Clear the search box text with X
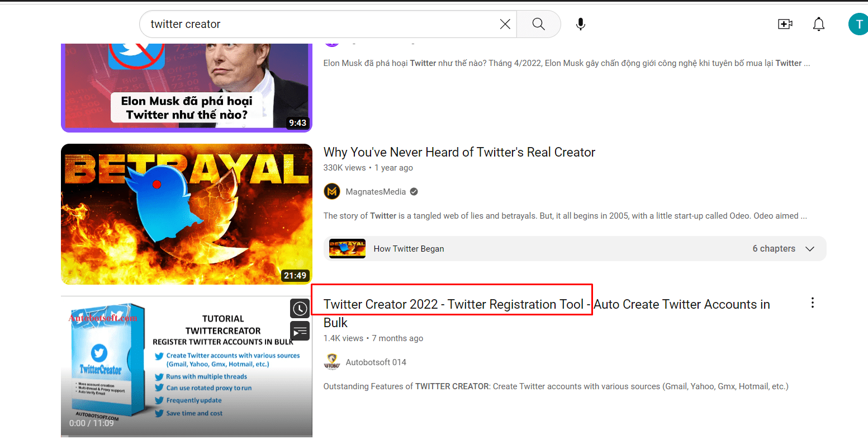Image resolution: width=868 pixels, height=439 pixels. pyautogui.click(x=505, y=24)
